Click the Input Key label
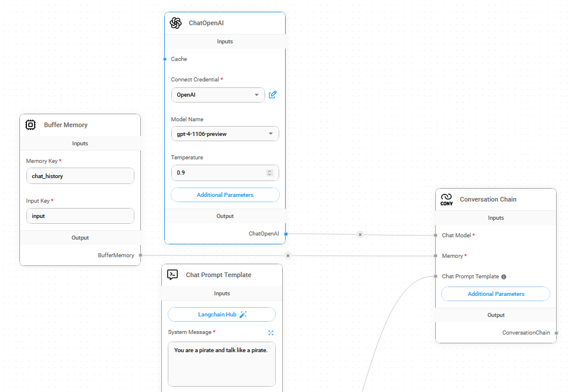This screenshot has width=569, height=392. [x=38, y=201]
